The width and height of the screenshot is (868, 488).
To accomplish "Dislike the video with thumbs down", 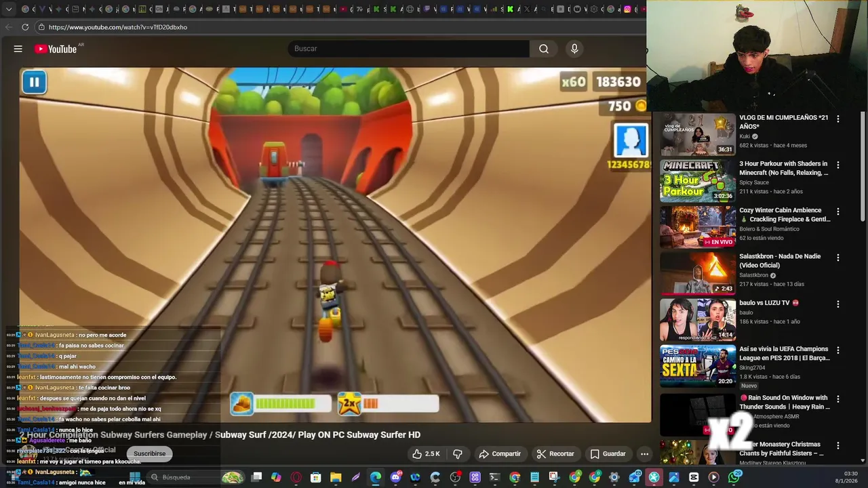I will point(458,453).
